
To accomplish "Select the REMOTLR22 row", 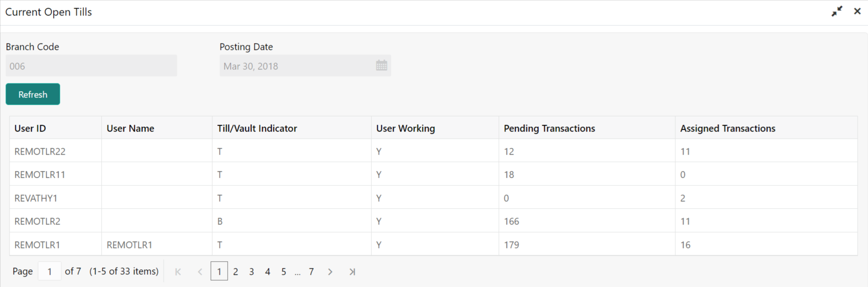I will [x=40, y=151].
